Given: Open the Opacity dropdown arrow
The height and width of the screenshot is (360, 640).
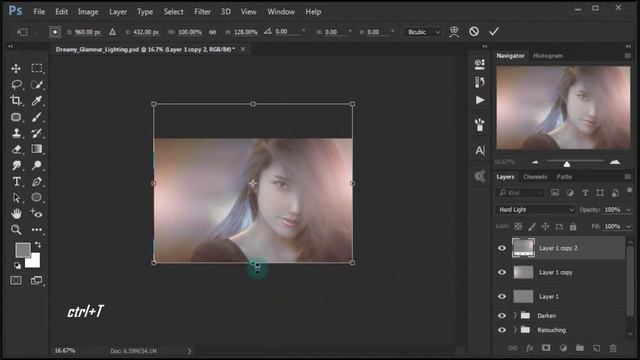Looking at the screenshot, I should click(629, 210).
